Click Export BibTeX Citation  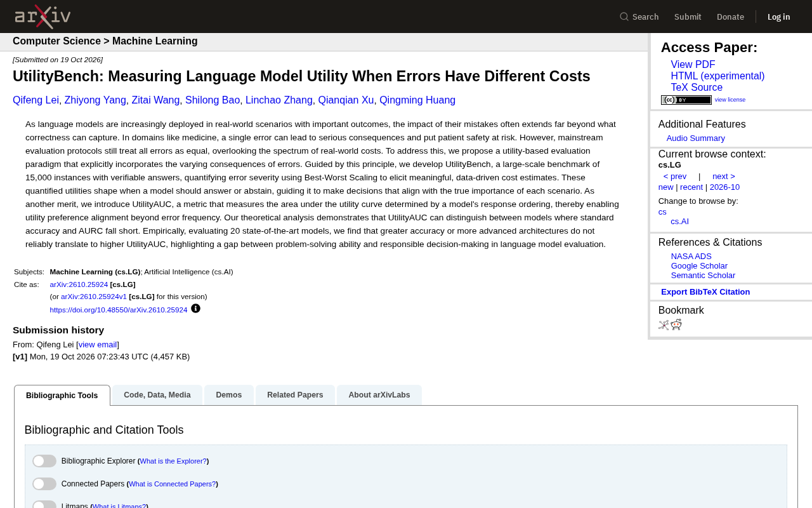[705, 292]
